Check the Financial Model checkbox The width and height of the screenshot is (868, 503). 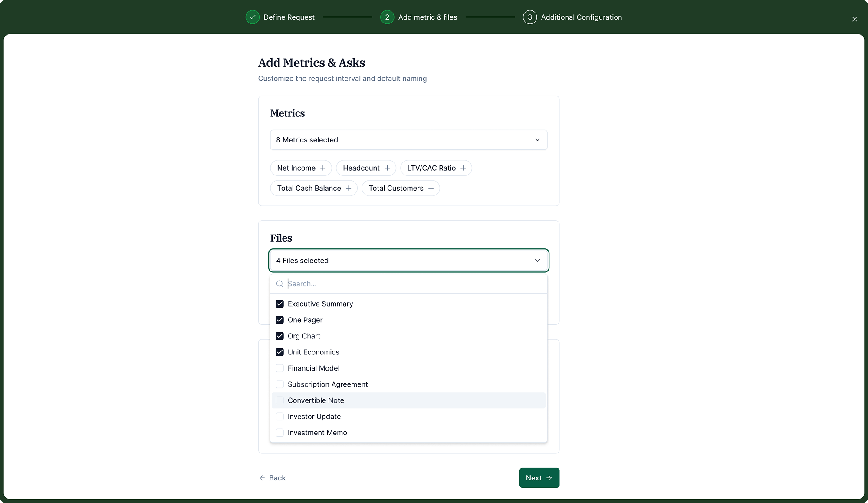[x=280, y=368]
